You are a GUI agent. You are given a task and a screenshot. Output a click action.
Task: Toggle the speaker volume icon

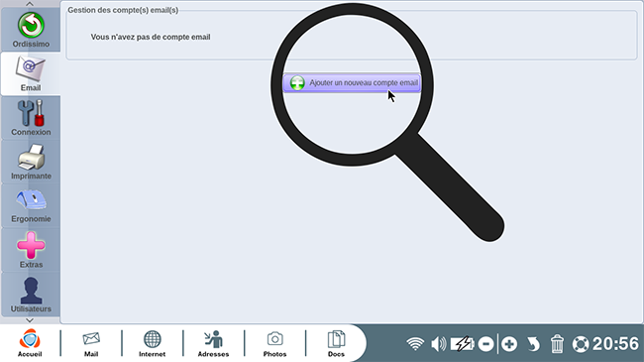pyautogui.click(x=438, y=343)
